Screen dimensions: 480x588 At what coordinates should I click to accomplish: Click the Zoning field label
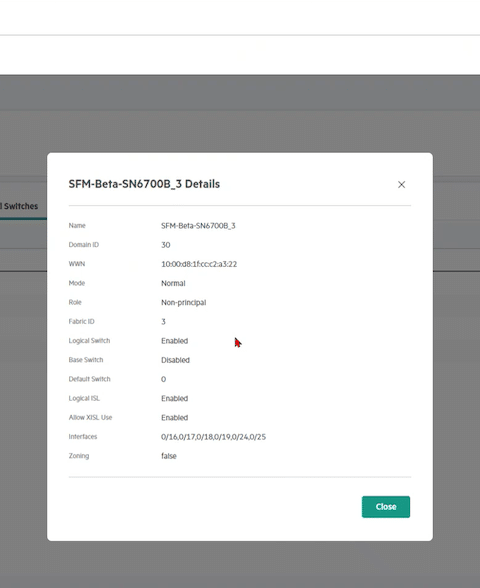coord(79,456)
